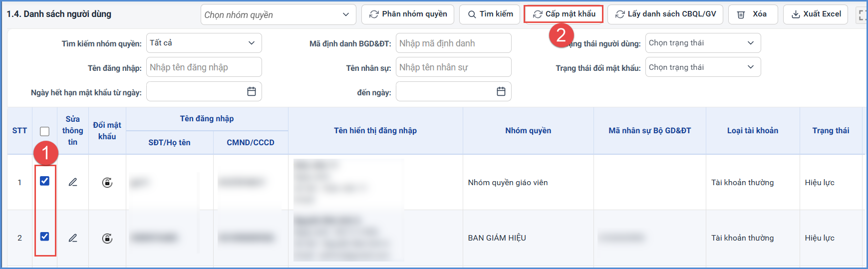Open 'Tìm kiếm nhóm quyền' dropdown showing Tất cả
Viewport: 868px width, 269px height.
coord(204,43)
